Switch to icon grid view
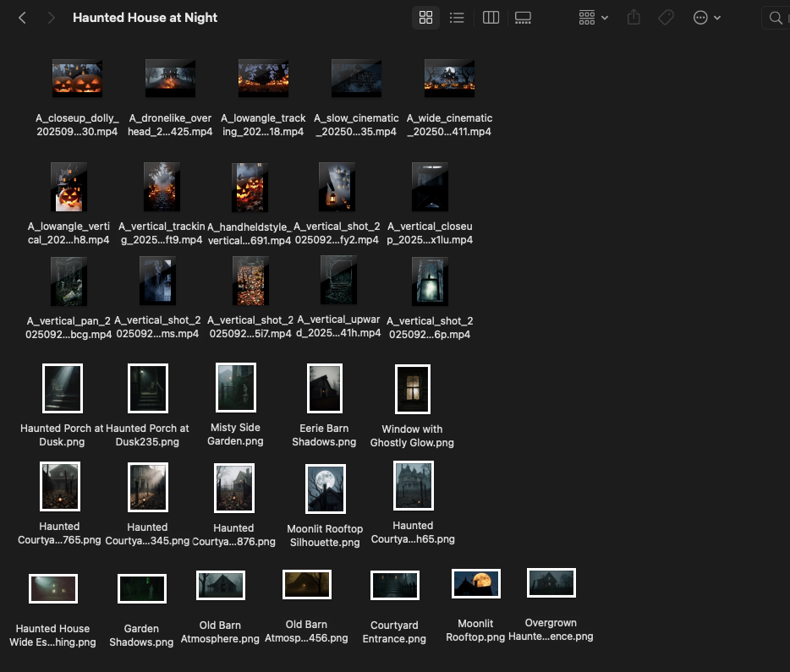The width and height of the screenshot is (790, 672). pyautogui.click(x=425, y=18)
